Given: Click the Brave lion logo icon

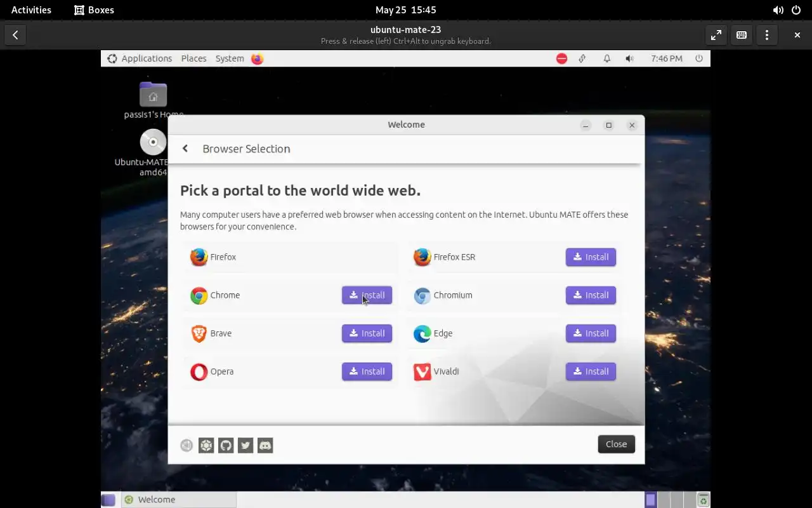Looking at the screenshot, I should (199, 333).
